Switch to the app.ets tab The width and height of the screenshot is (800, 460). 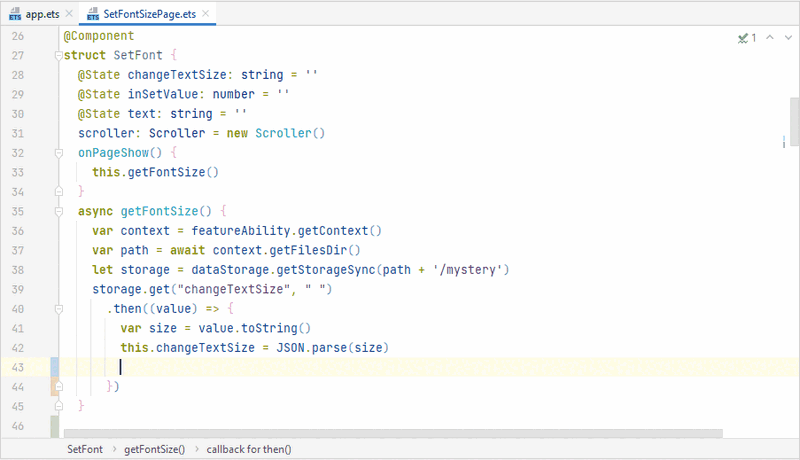38,15
